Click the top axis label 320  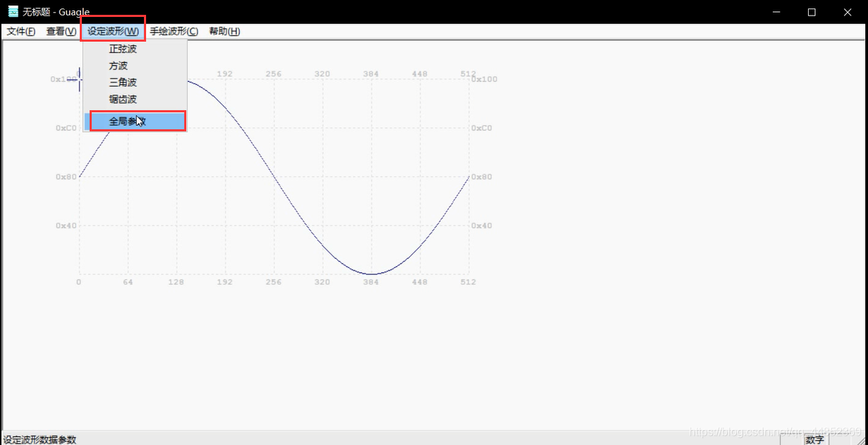click(x=323, y=73)
